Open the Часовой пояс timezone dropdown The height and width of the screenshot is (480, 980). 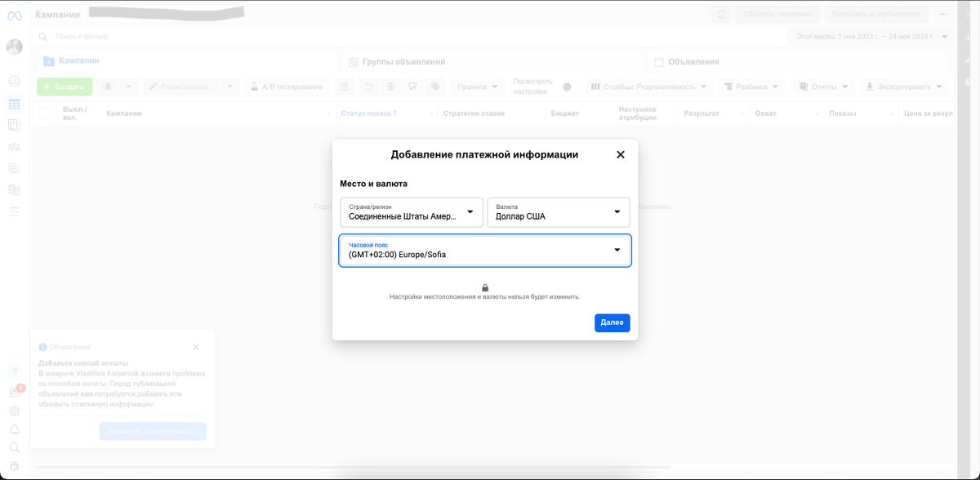(484, 250)
